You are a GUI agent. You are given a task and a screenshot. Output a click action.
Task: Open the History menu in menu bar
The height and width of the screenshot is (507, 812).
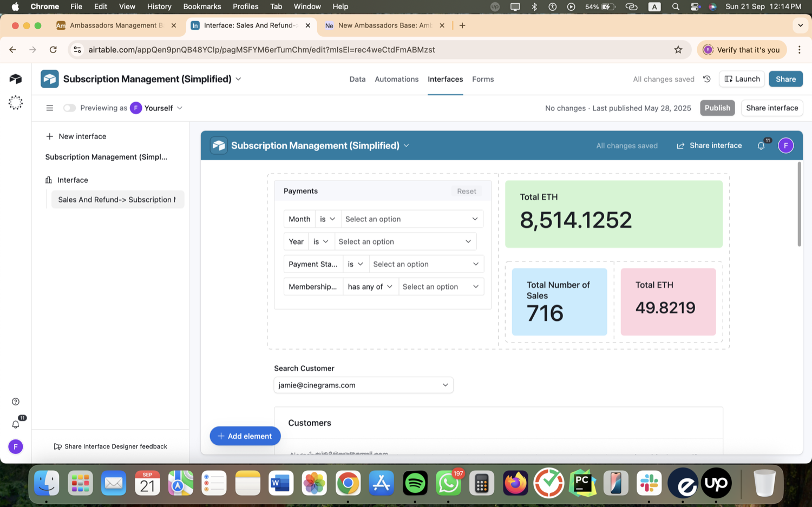[159, 6]
